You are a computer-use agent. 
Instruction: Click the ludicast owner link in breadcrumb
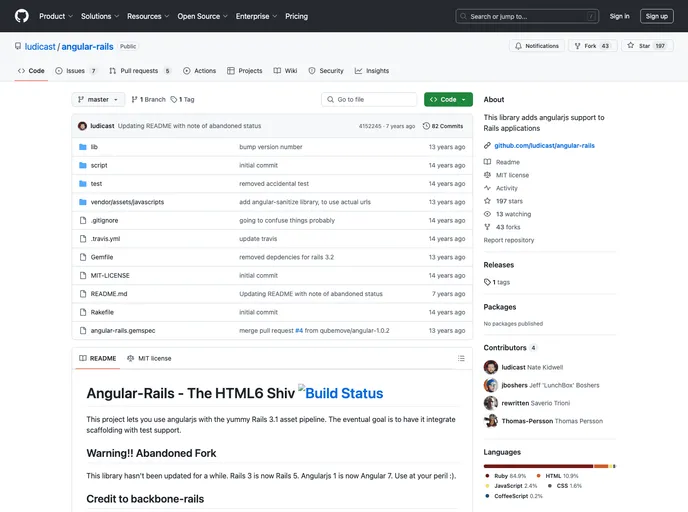[x=40, y=47]
